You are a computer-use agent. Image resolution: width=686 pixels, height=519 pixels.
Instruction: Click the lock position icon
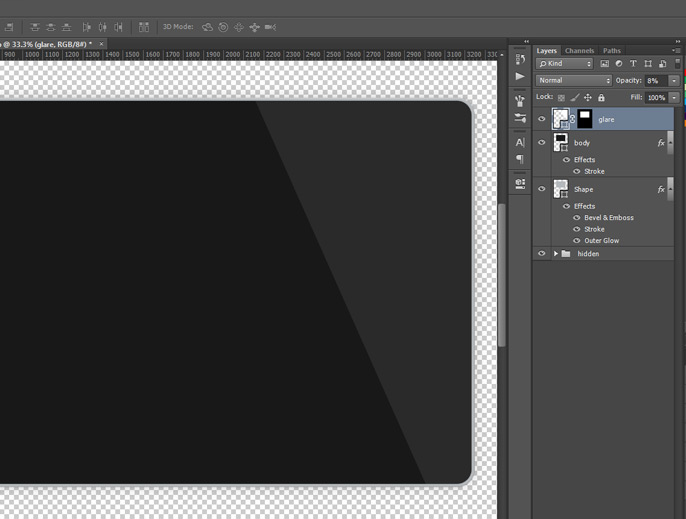[588, 98]
